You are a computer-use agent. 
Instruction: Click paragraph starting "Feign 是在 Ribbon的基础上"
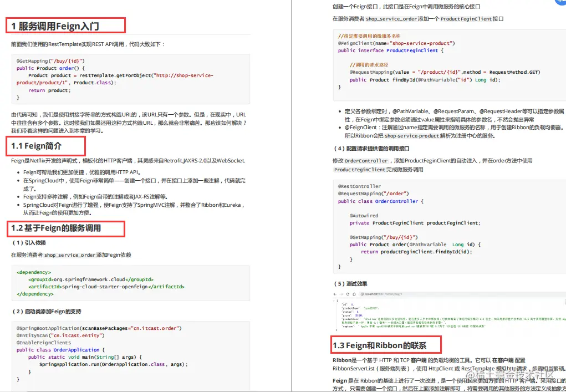[449, 385]
